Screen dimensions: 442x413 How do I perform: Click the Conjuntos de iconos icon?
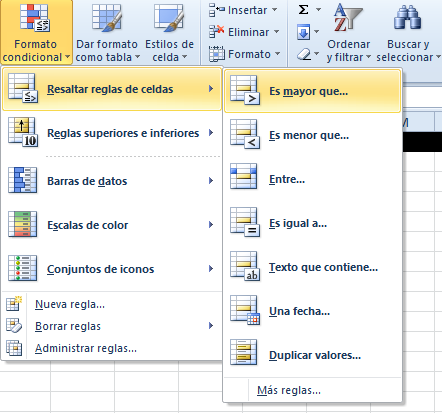click(x=23, y=268)
